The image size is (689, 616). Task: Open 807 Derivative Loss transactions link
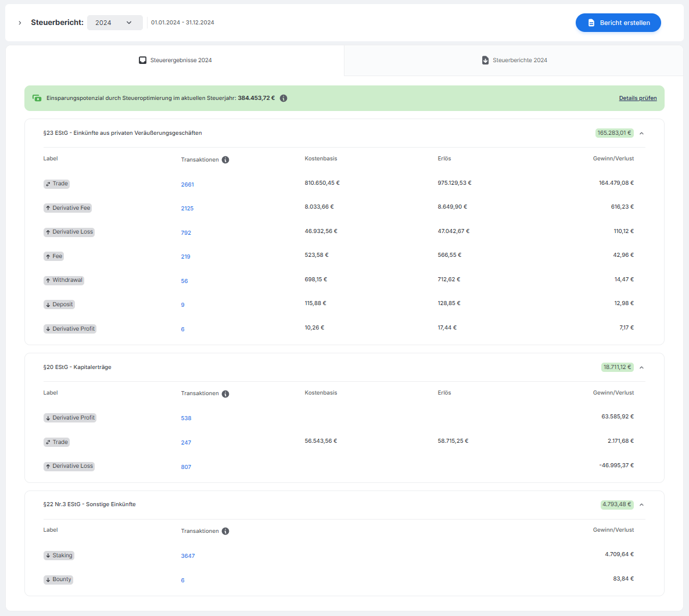click(x=186, y=467)
